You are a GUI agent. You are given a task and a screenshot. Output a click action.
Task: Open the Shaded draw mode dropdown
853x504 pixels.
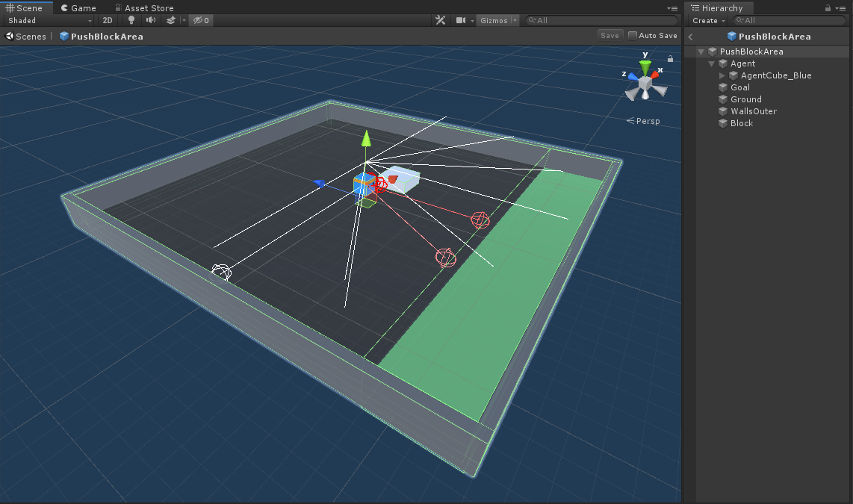[x=49, y=20]
